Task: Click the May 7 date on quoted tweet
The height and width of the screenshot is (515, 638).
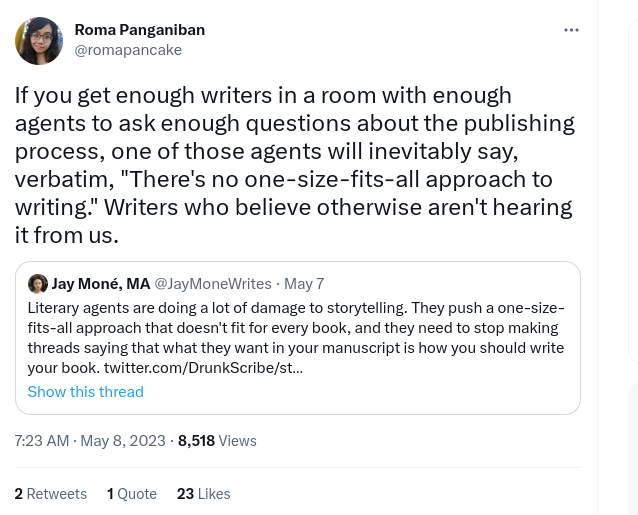Action: pos(305,284)
